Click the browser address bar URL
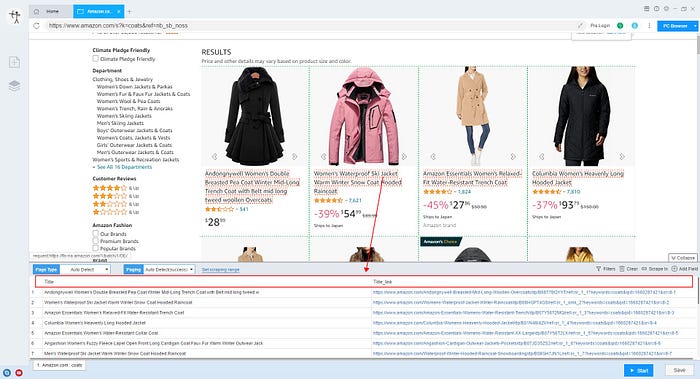 click(x=118, y=26)
